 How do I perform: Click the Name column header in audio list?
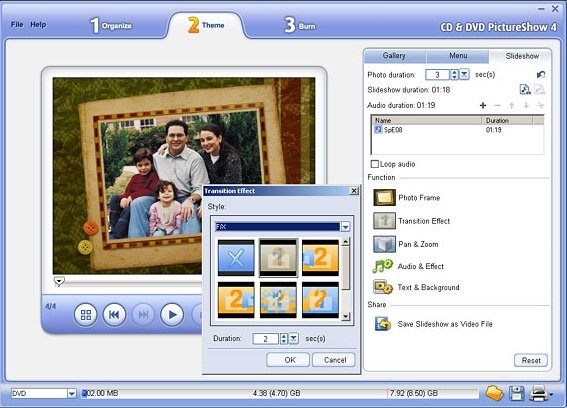point(427,120)
